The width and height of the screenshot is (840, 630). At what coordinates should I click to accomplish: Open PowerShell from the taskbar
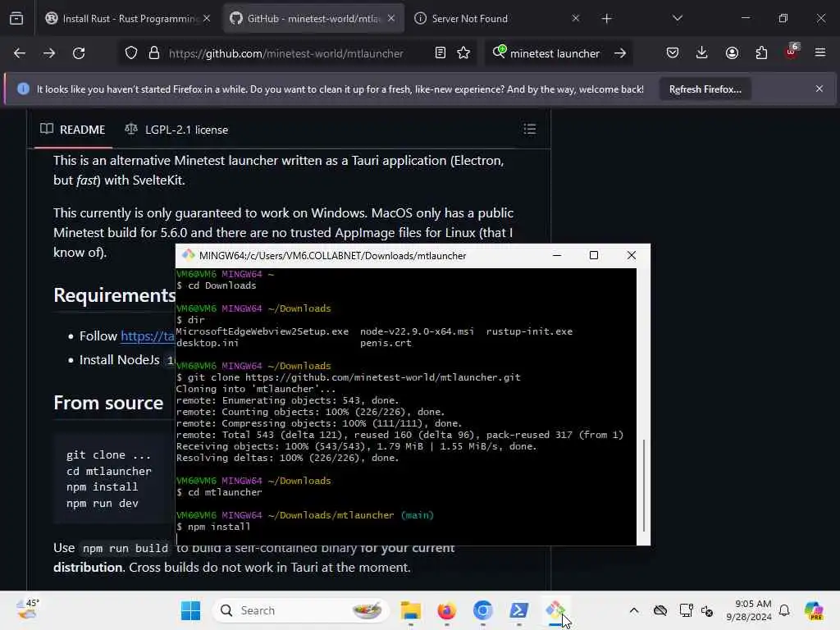[518, 610]
